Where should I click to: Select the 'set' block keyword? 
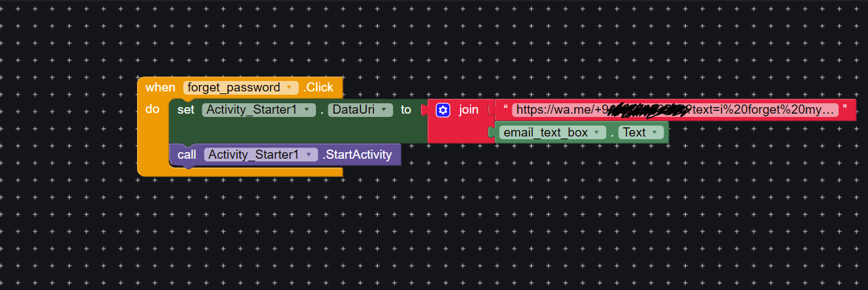(186, 110)
